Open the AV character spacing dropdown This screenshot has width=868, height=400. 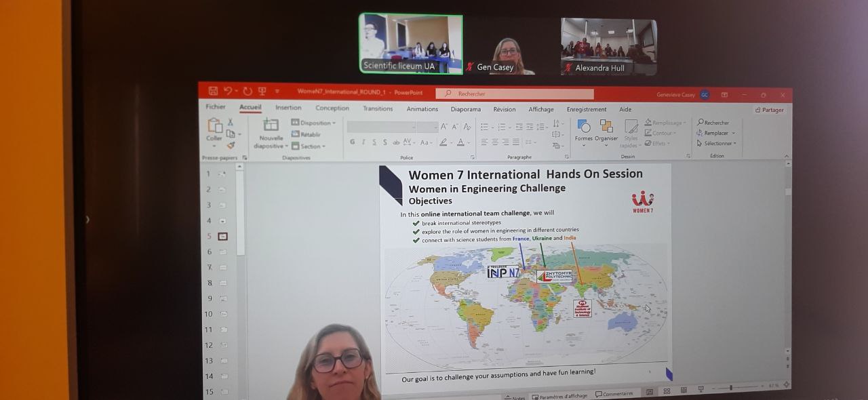pyautogui.click(x=409, y=142)
